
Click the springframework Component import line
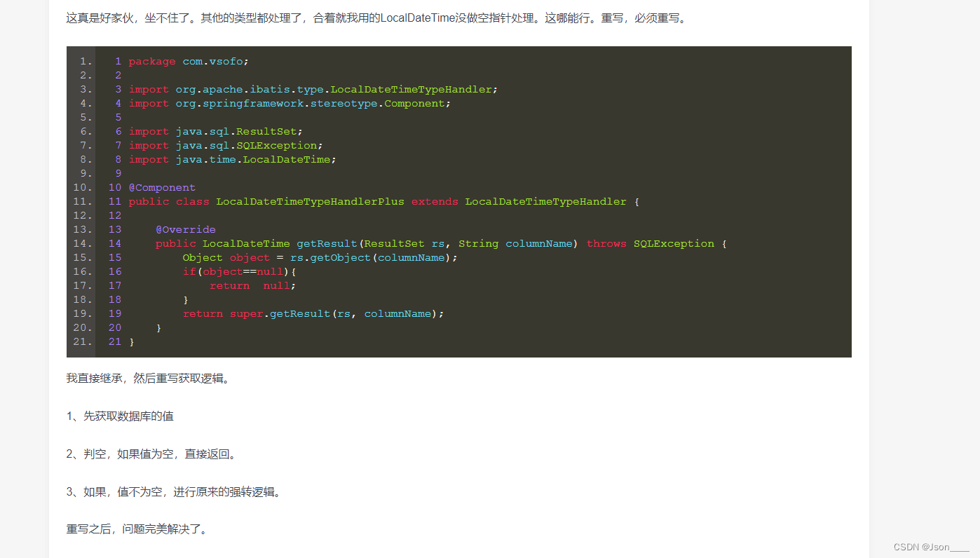[x=290, y=104]
